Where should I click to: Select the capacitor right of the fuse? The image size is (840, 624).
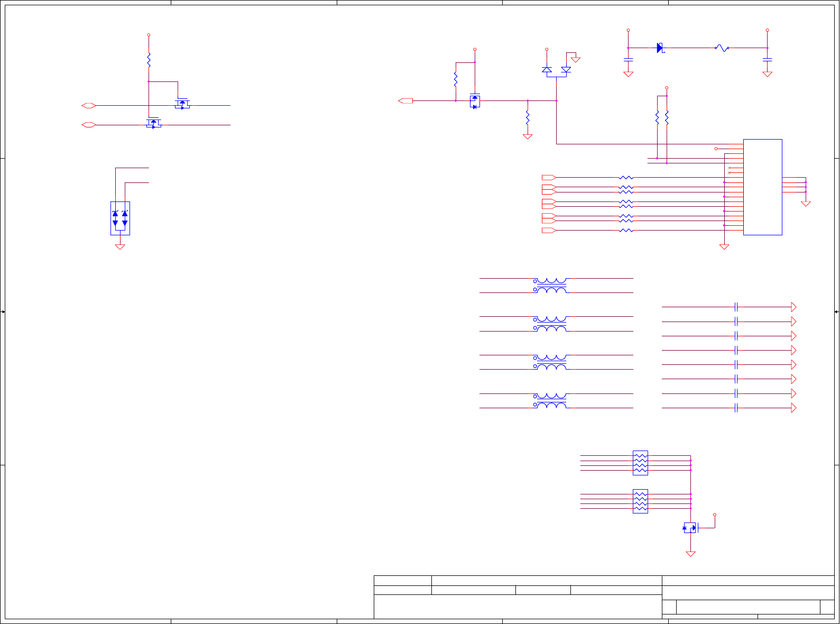(768, 59)
